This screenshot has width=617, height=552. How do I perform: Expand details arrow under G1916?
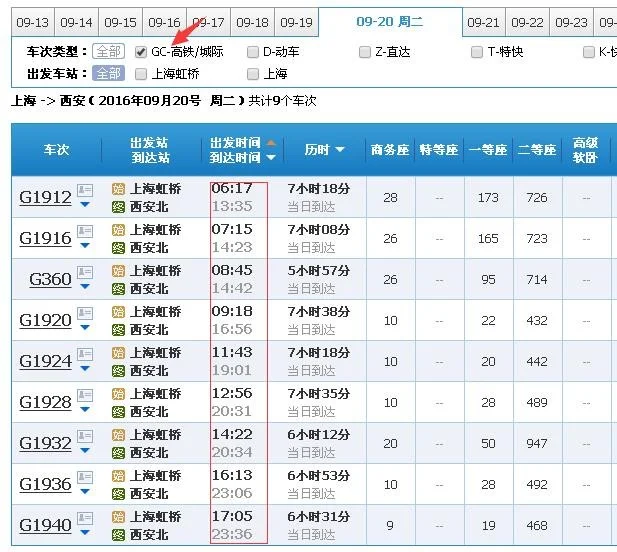point(85,245)
